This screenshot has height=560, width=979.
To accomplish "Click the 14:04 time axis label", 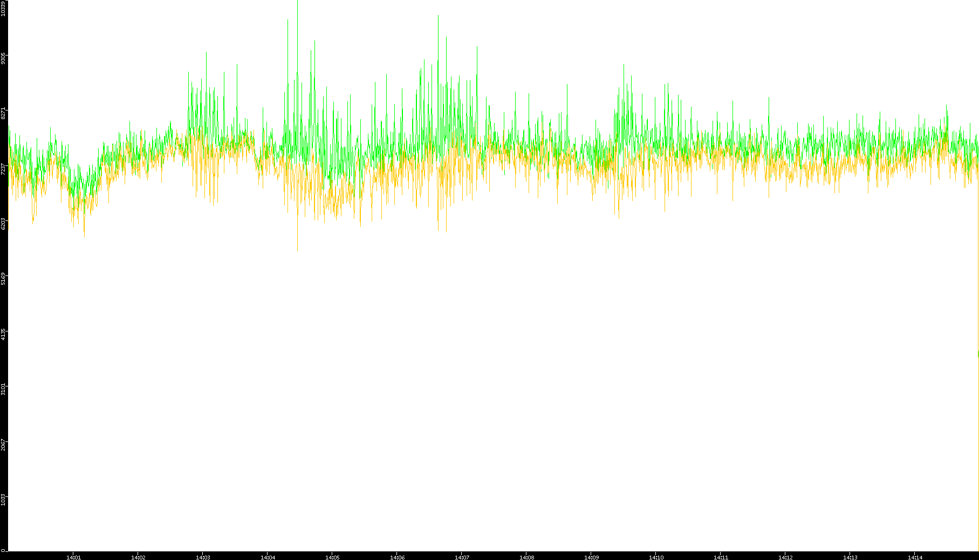I will coord(268,557).
